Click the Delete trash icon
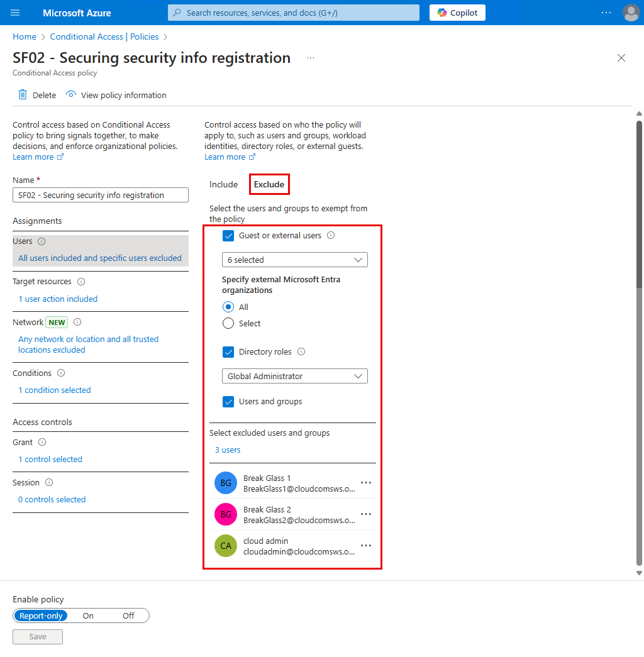This screenshot has width=644, height=657. 23,95
